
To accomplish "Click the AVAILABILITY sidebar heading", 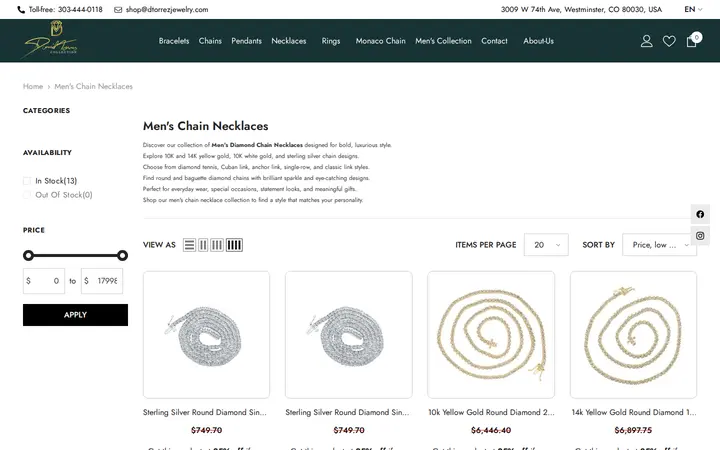I will pos(47,152).
